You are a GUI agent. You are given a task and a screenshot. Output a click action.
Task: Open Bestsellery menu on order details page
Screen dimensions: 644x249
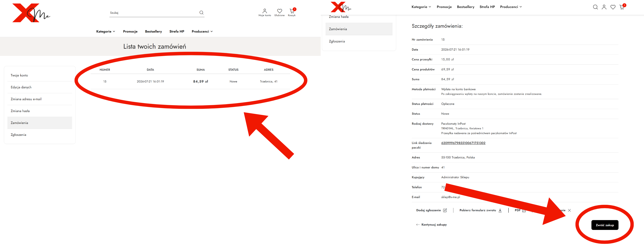tap(465, 7)
